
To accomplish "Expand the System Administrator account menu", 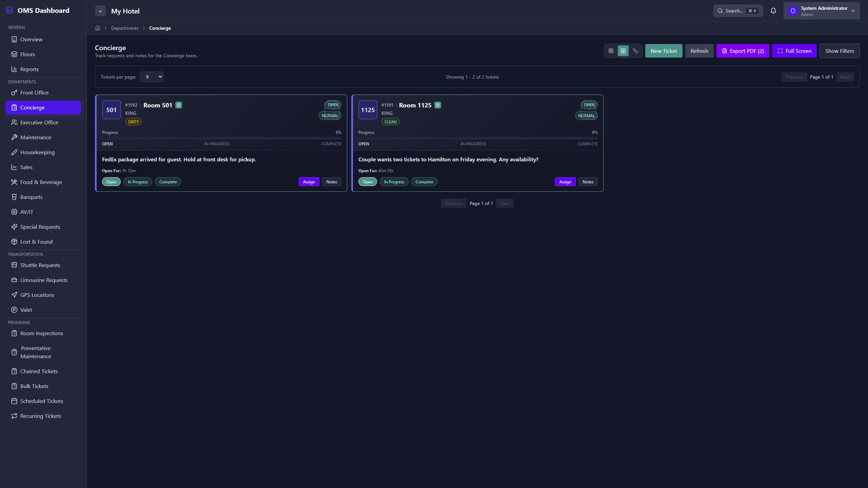I will pyautogui.click(x=821, y=11).
